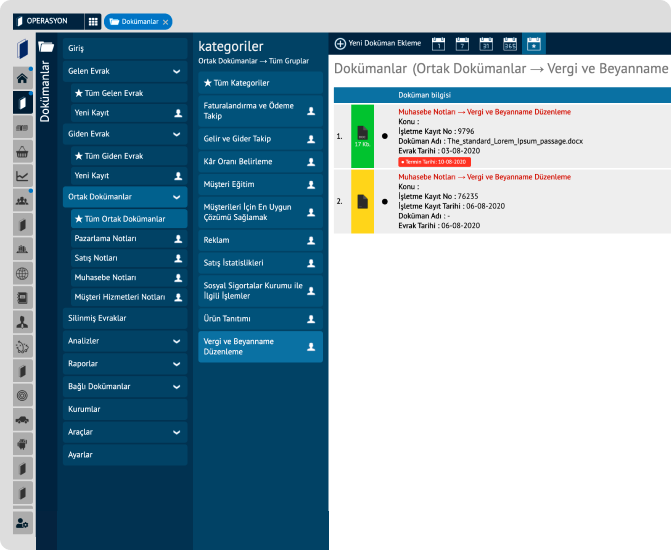671x550 pixels.
Task: Click the person icon beside Reklam
Action: coord(311,241)
